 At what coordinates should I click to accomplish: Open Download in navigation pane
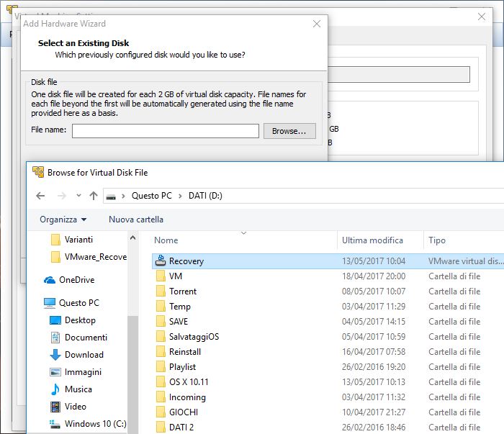[x=77, y=355]
